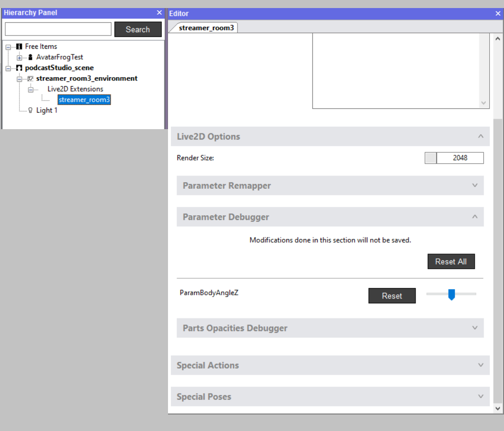Viewport: 504px width, 431px height.
Task: Select Free Items in the hierarchy
Action: coord(41,47)
